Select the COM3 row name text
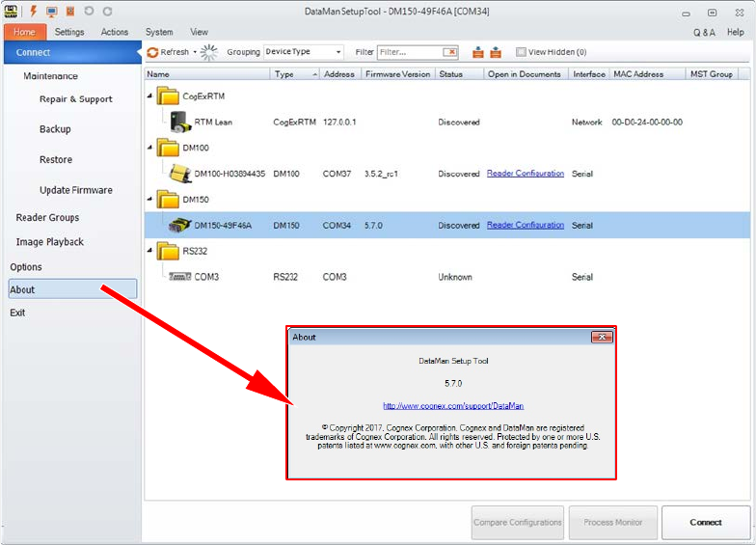This screenshot has height=545, width=756. (206, 277)
